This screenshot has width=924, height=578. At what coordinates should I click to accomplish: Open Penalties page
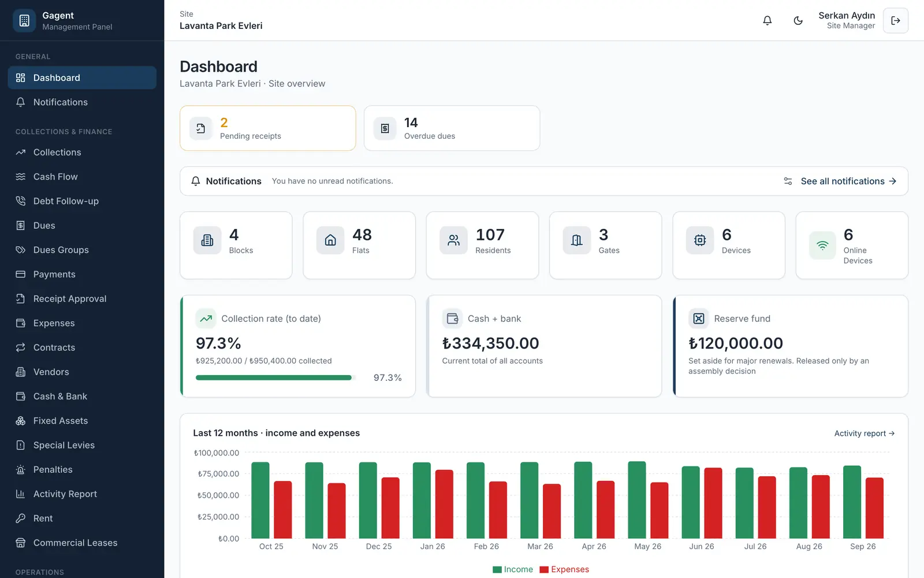pos(82,470)
